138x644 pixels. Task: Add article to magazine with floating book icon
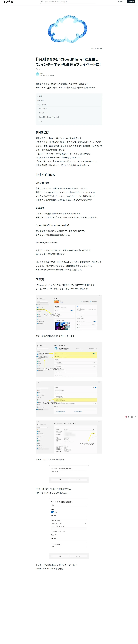(131, 417)
